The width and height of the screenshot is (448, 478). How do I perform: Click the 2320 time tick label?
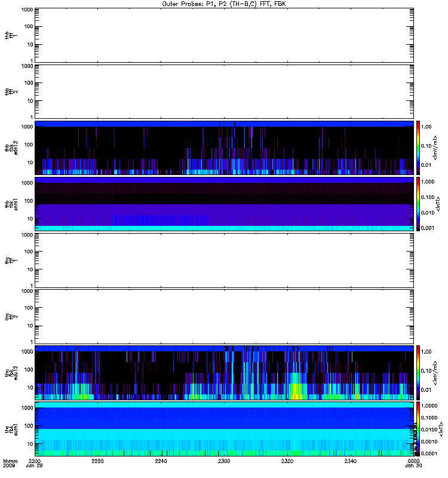coord(287,461)
